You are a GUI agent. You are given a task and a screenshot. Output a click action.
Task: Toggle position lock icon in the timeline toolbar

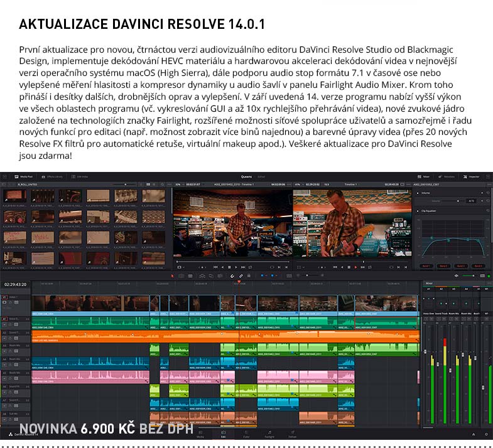(x=249, y=276)
